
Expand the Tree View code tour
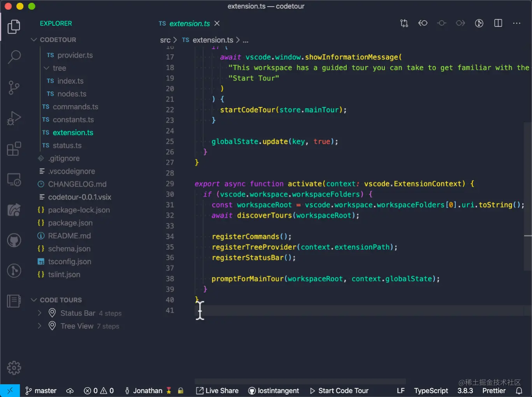coord(39,326)
